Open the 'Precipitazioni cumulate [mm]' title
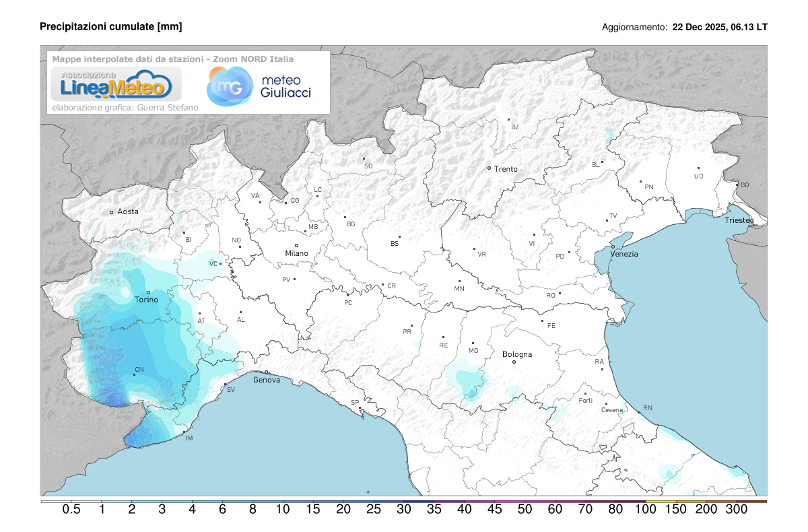The width and height of the screenshot is (808, 532). (111, 27)
